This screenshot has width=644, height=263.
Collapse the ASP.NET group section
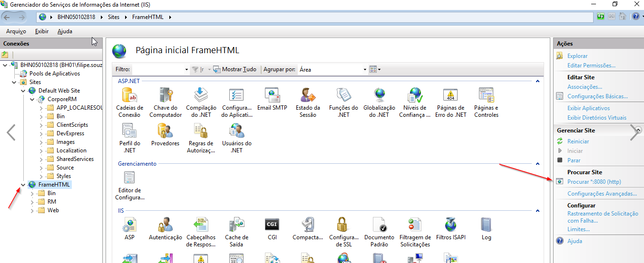[537, 81]
